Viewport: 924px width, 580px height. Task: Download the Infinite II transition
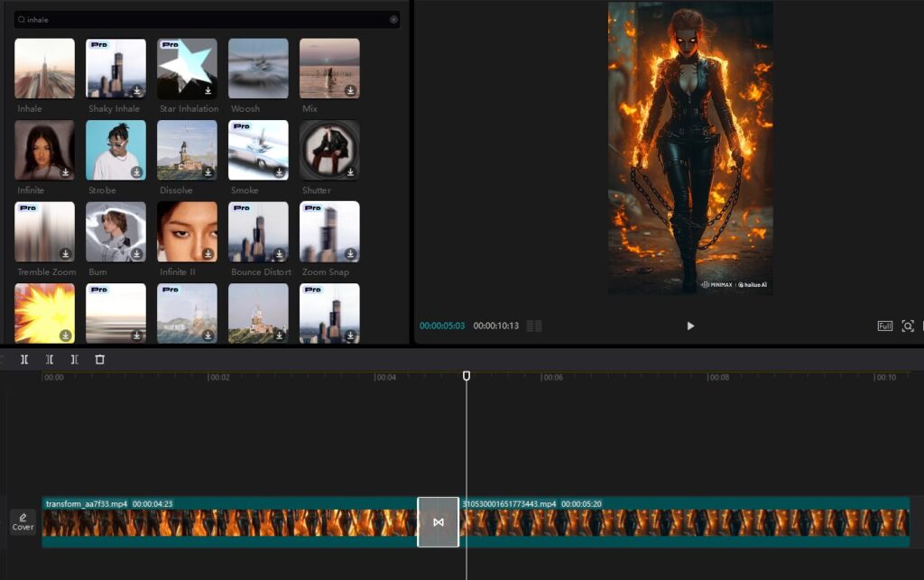coord(208,253)
